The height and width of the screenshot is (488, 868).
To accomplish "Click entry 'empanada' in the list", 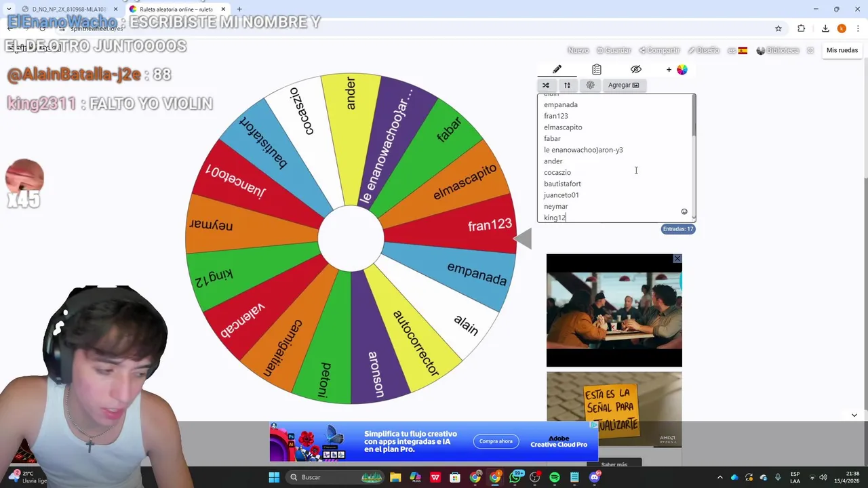I will click(561, 104).
